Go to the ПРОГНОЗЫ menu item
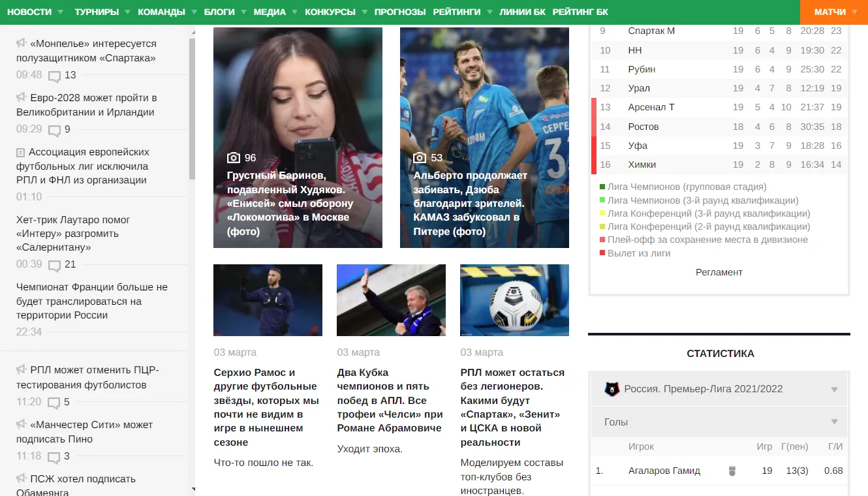The width and height of the screenshot is (868, 496). coord(399,12)
